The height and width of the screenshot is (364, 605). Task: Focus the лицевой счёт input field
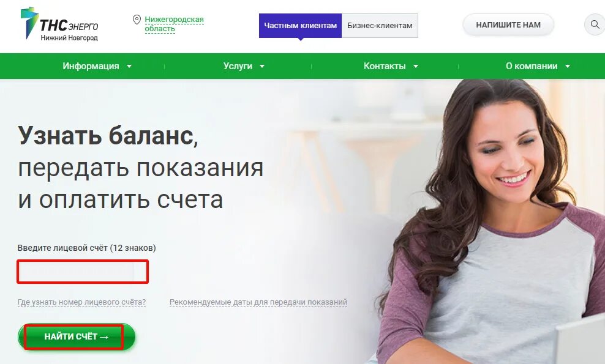click(x=83, y=272)
